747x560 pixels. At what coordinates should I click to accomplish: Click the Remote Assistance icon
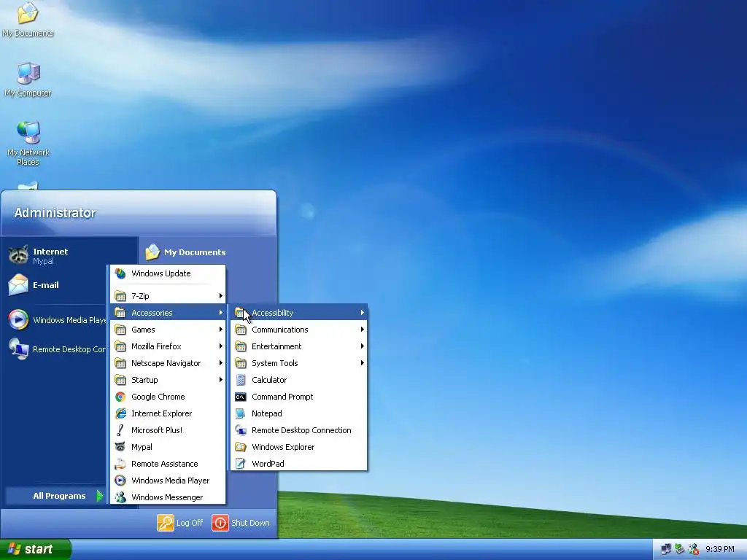tap(120, 463)
